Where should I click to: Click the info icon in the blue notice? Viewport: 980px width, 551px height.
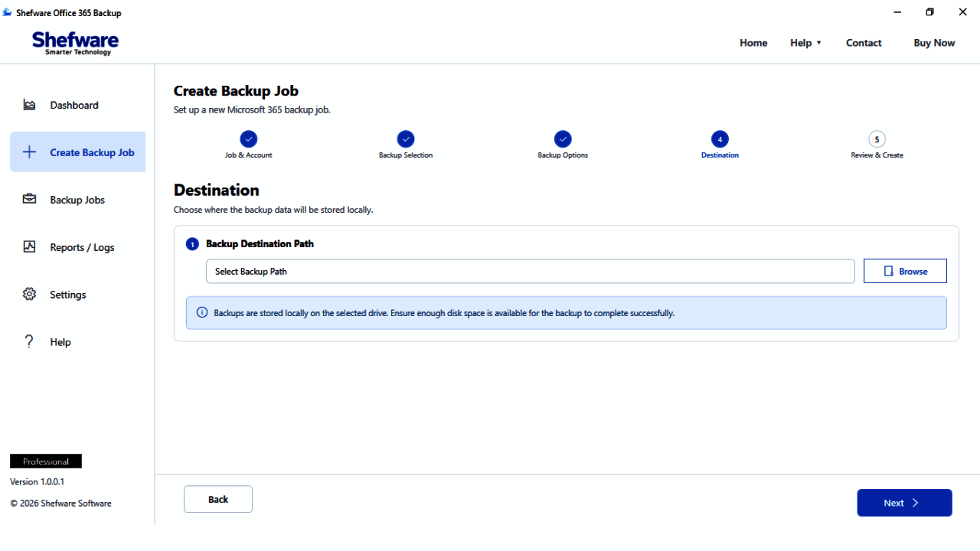[x=202, y=312]
